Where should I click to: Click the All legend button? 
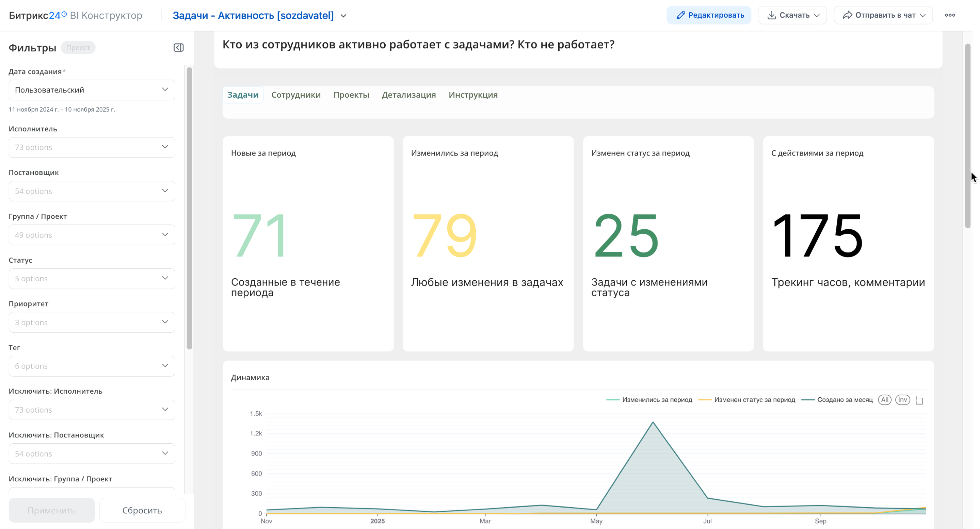coord(884,400)
